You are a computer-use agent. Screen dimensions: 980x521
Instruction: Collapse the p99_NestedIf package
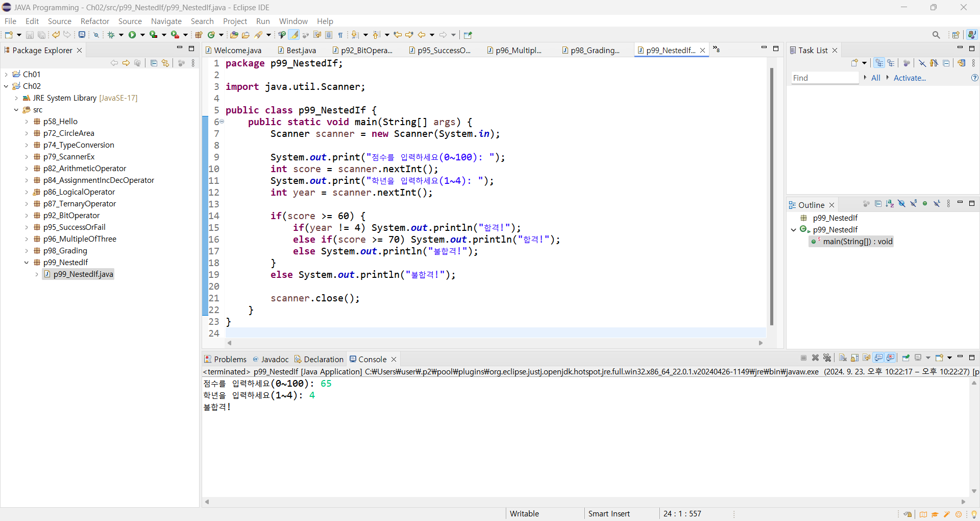coord(27,262)
